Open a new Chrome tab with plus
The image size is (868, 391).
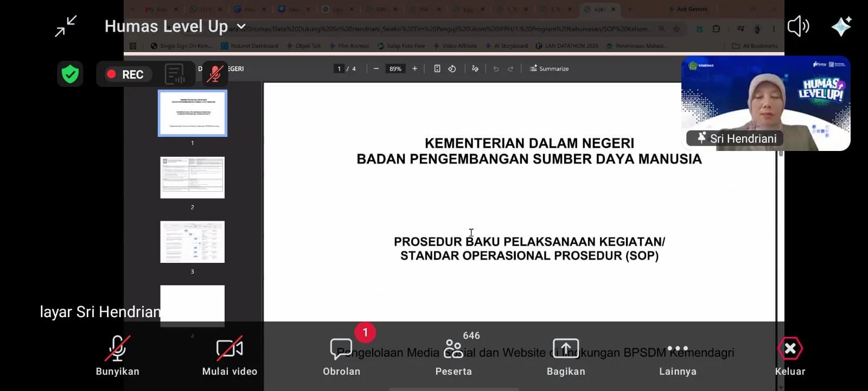(630, 9)
